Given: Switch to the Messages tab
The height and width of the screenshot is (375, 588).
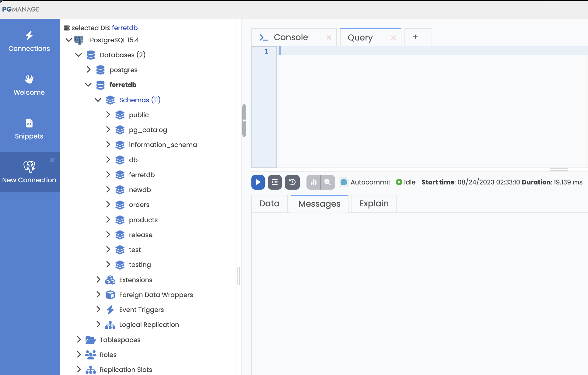Looking at the screenshot, I should tap(319, 204).
